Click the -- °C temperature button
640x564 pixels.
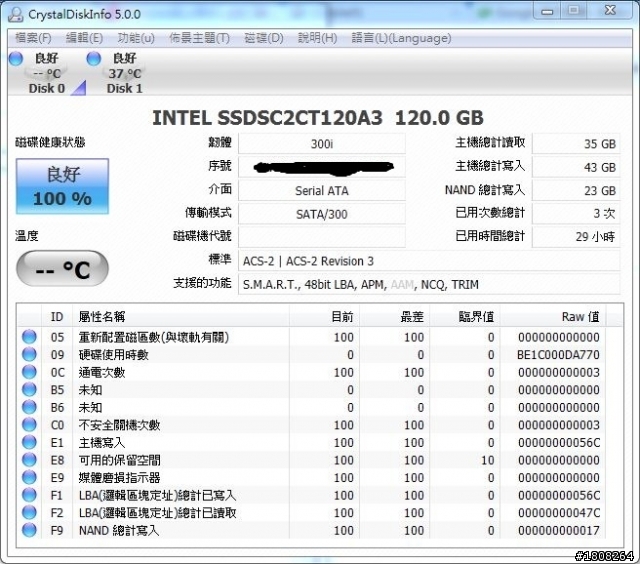point(62,269)
